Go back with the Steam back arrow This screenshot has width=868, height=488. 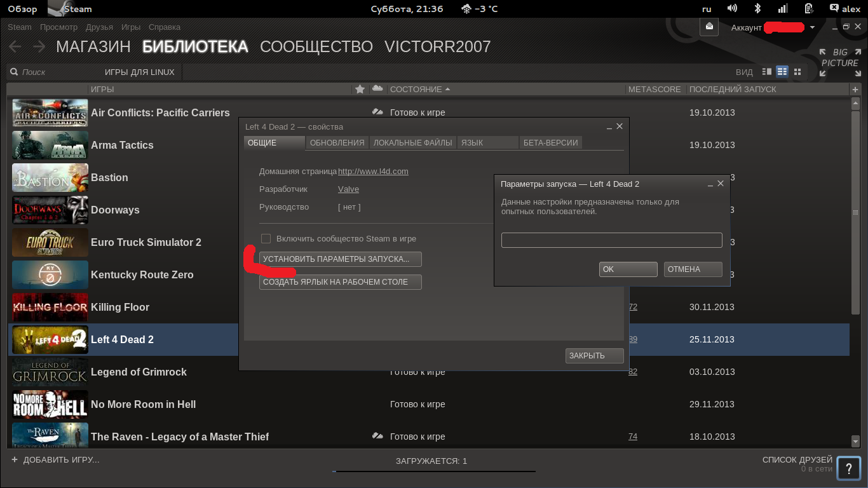tap(15, 46)
